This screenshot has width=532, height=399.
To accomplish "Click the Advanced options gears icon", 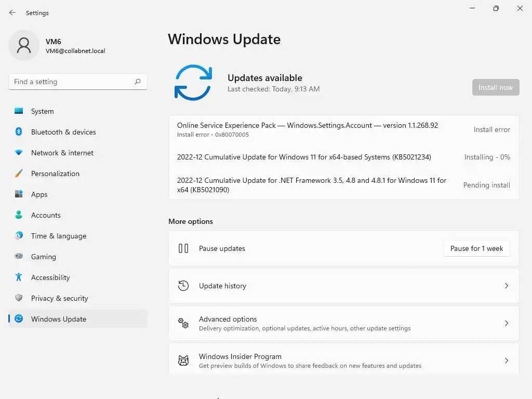I will 183,323.
